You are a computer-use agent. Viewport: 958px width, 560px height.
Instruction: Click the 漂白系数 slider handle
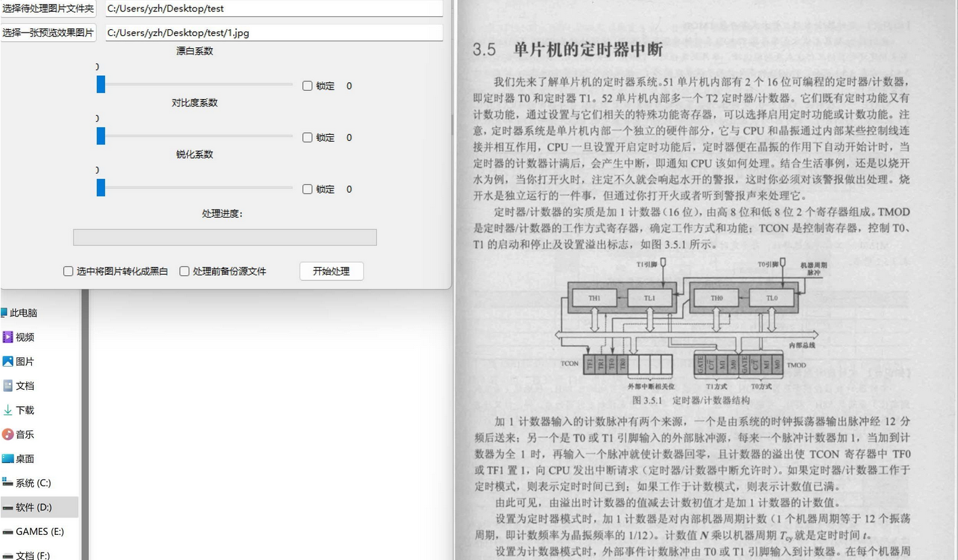(x=101, y=84)
